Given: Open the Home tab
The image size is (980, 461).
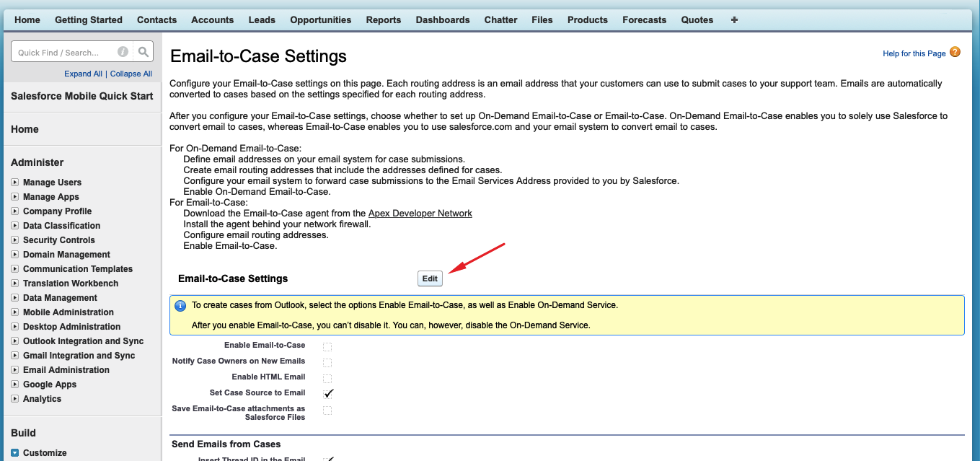Looking at the screenshot, I should 27,19.
